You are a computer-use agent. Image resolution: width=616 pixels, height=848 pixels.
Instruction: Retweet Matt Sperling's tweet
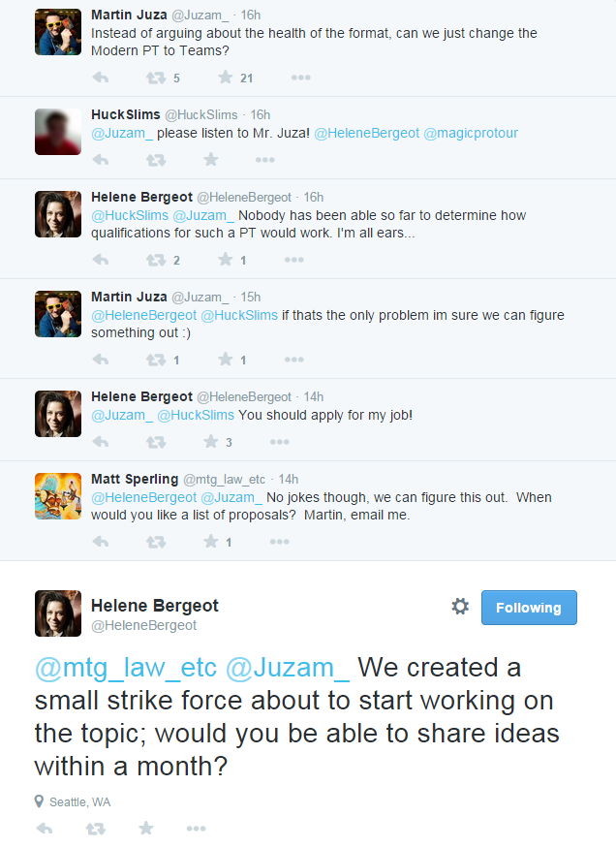(x=155, y=542)
